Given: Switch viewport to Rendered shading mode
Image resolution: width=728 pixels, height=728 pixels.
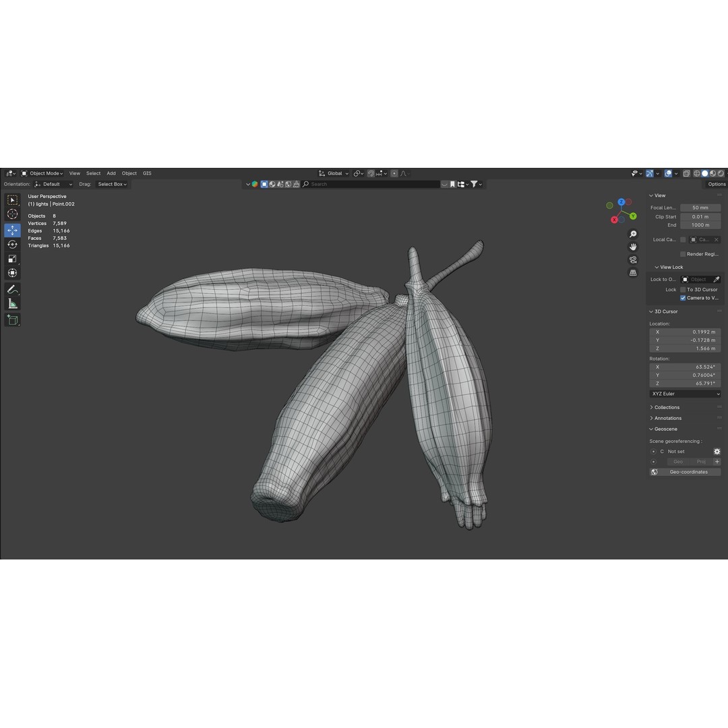Looking at the screenshot, I should (720, 173).
